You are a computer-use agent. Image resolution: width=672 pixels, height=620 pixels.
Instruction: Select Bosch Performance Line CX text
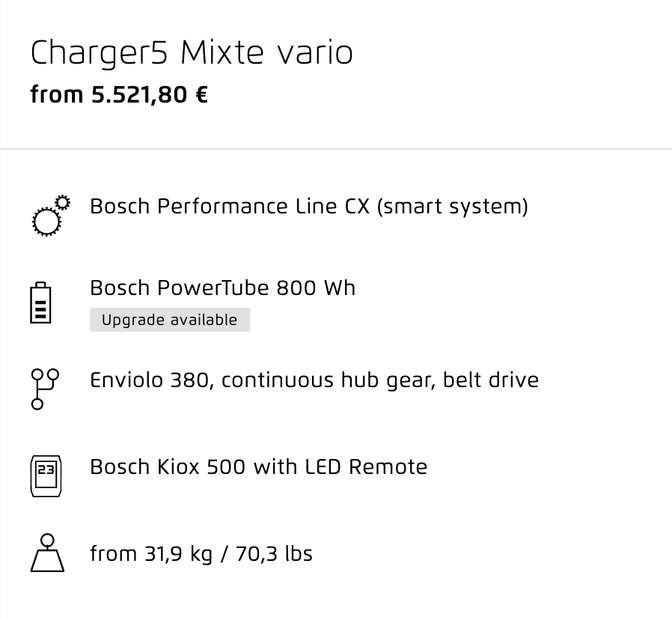(x=230, y=206)
